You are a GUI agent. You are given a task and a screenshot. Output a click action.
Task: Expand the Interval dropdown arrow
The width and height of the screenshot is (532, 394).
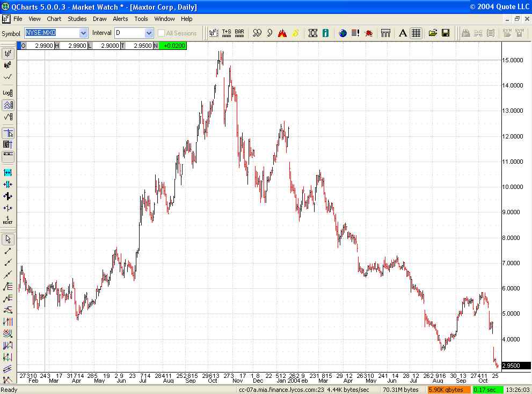point(149,33)
